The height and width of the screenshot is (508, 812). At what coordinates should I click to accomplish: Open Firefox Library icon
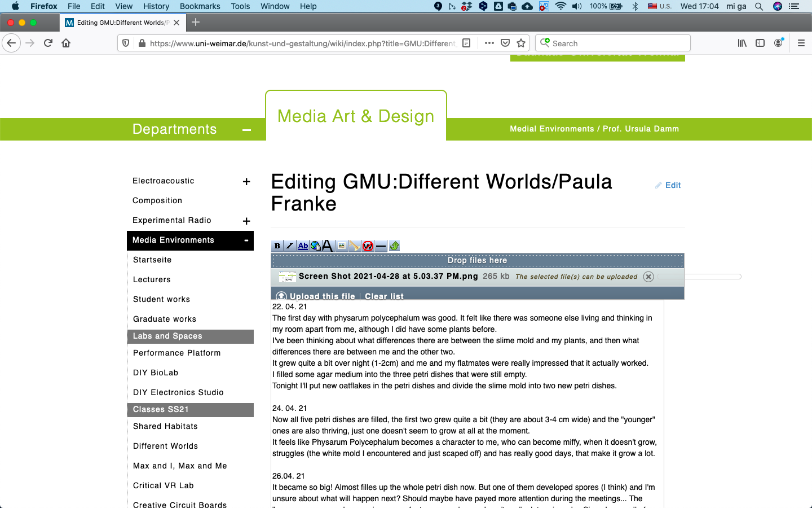click(742, 43)
